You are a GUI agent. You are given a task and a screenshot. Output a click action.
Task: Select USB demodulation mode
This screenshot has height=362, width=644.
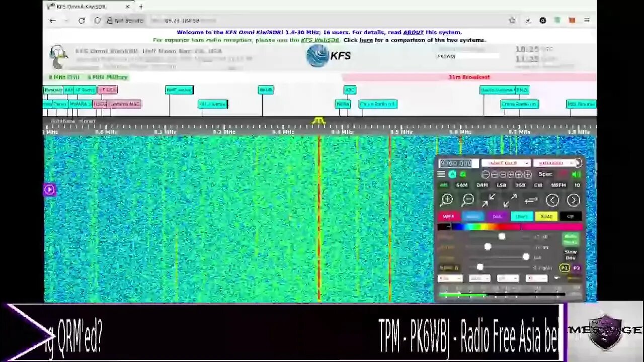(520, 185)
